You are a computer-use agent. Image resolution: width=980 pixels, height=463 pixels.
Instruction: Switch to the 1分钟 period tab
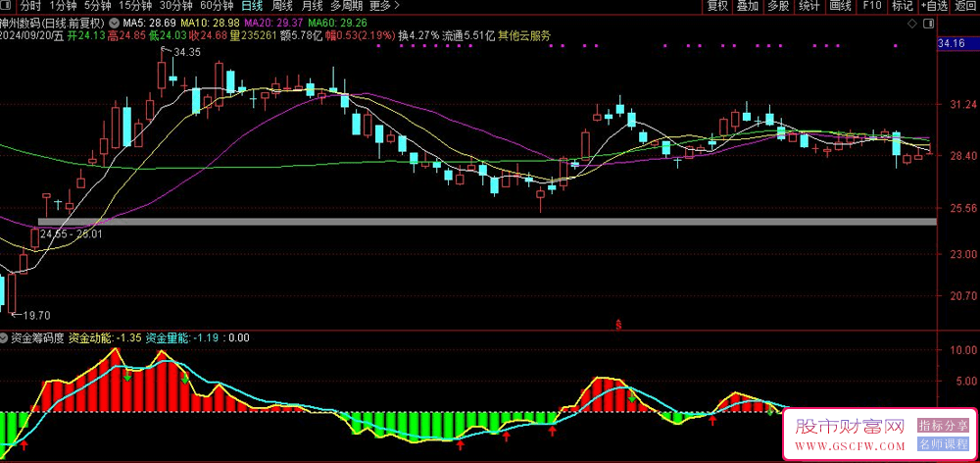pos(63,6)
